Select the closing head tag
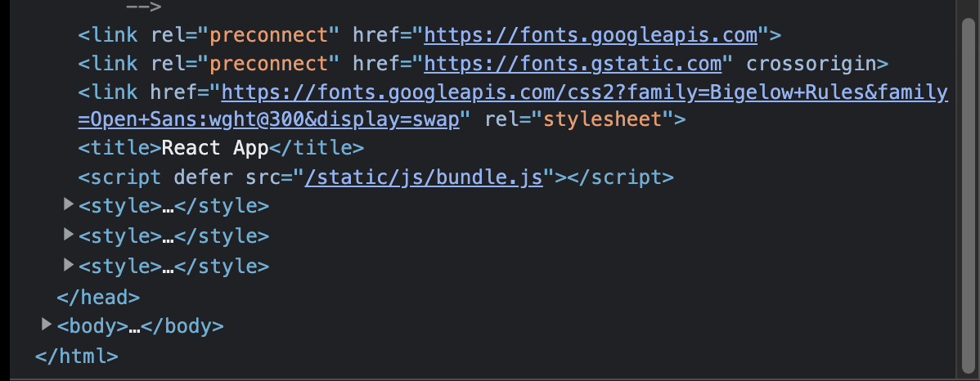The width and height of the screenshot is (980, 381). click(98, 297)
